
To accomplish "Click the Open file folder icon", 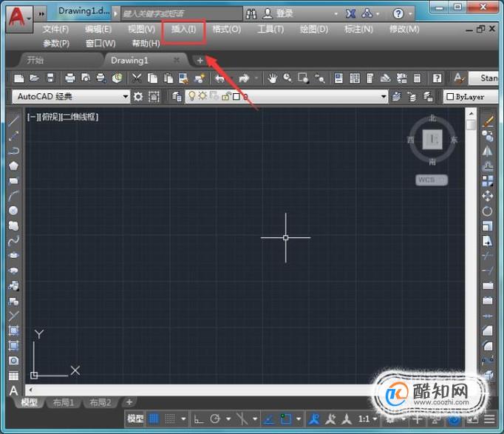I will click(x=34, y=78).
